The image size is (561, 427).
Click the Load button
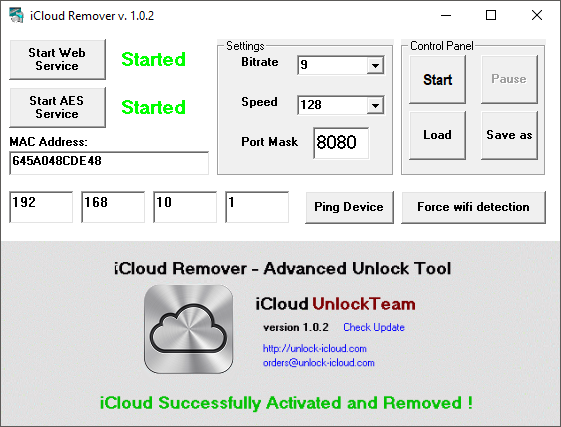point(438,135)
